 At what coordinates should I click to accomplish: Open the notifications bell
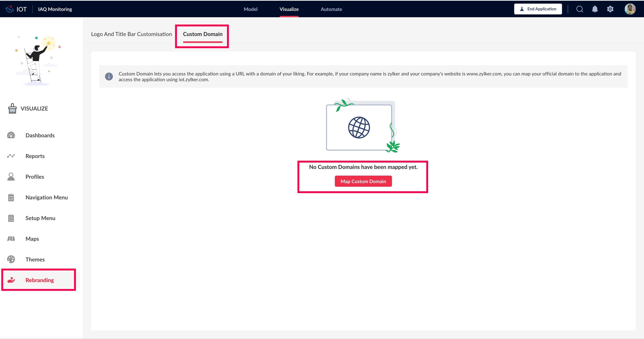(x=595, y=9)
